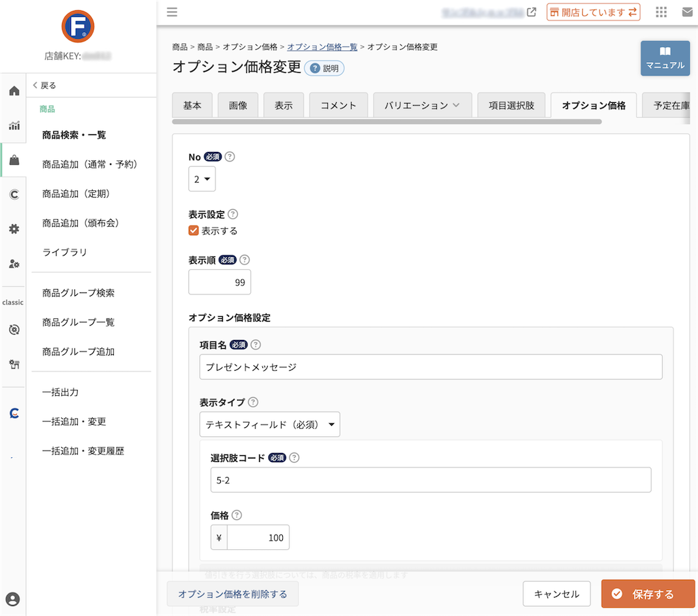Open the No dropdown showing 2

202,179
